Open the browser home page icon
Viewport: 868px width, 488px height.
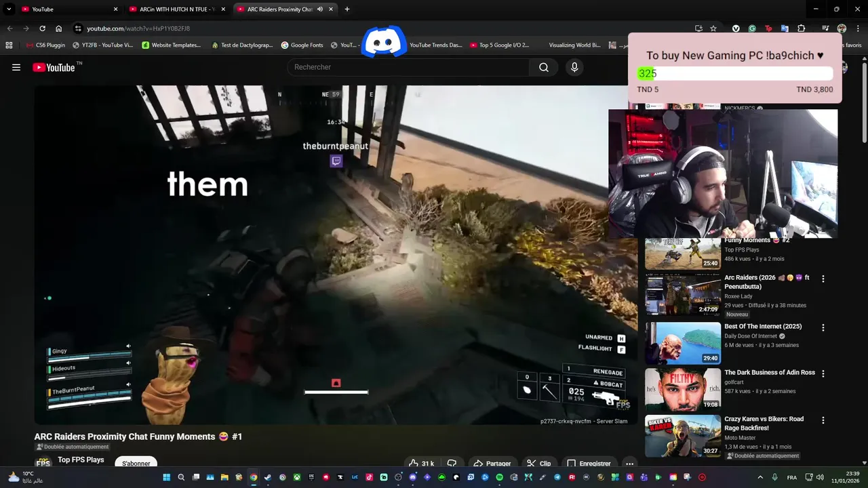click(59, 28)
